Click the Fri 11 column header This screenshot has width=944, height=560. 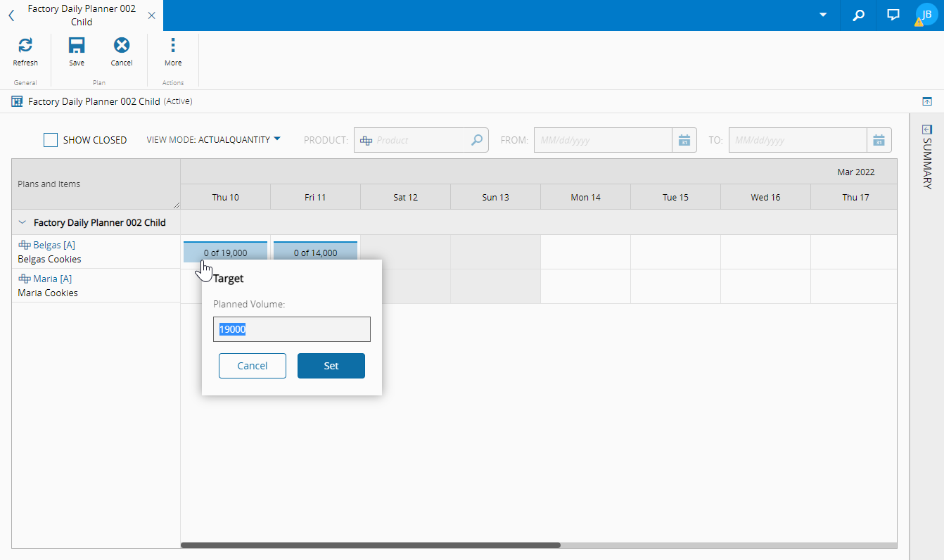315,197
